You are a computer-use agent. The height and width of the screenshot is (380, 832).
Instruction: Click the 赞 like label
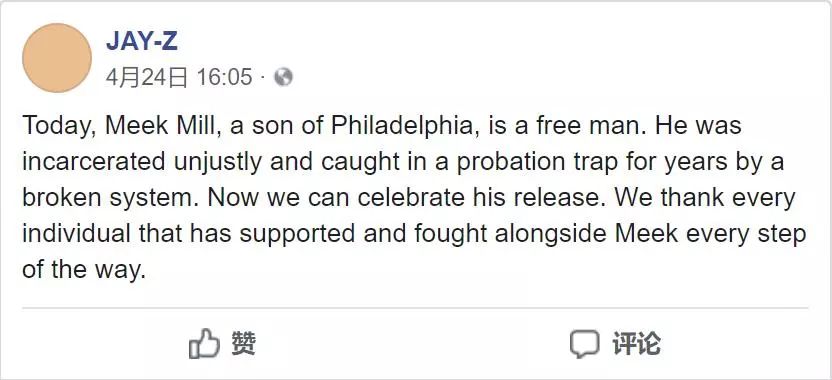pos(244,343)
